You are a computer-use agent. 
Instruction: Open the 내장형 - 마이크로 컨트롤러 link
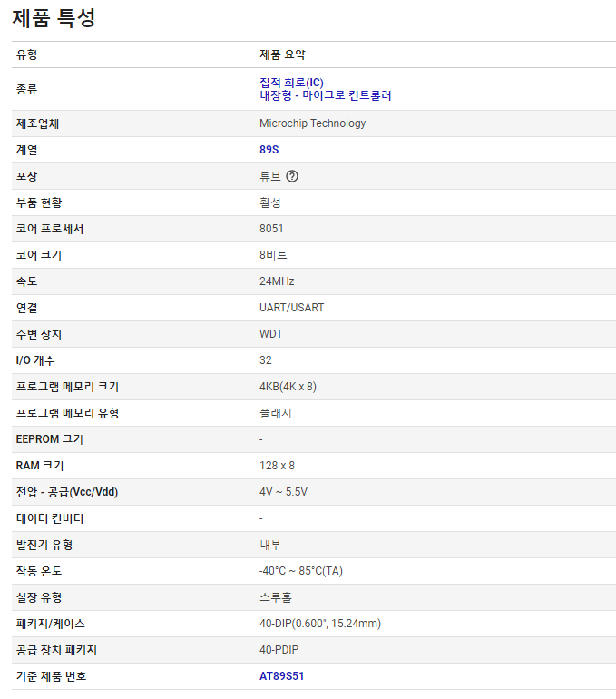click(326, 95)
